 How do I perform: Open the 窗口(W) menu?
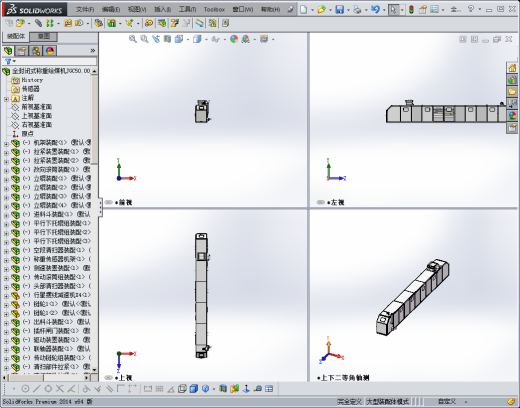243,9
